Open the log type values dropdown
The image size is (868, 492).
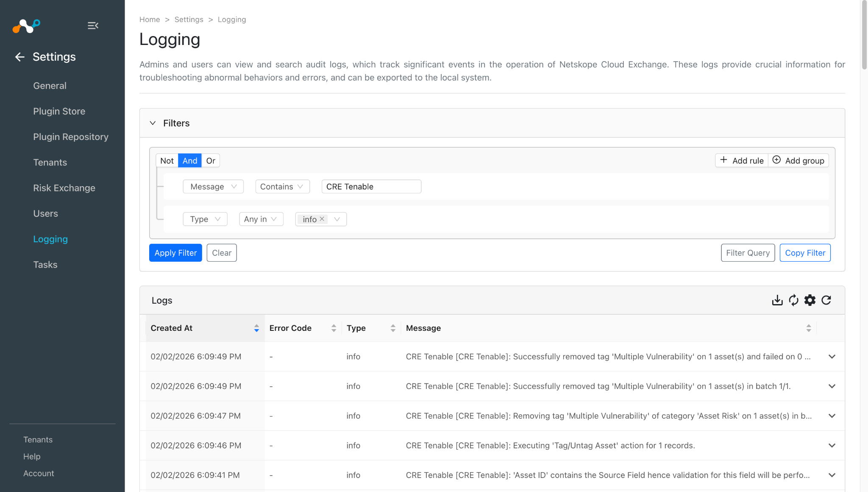pyautogui.click(x=337, y=219)
